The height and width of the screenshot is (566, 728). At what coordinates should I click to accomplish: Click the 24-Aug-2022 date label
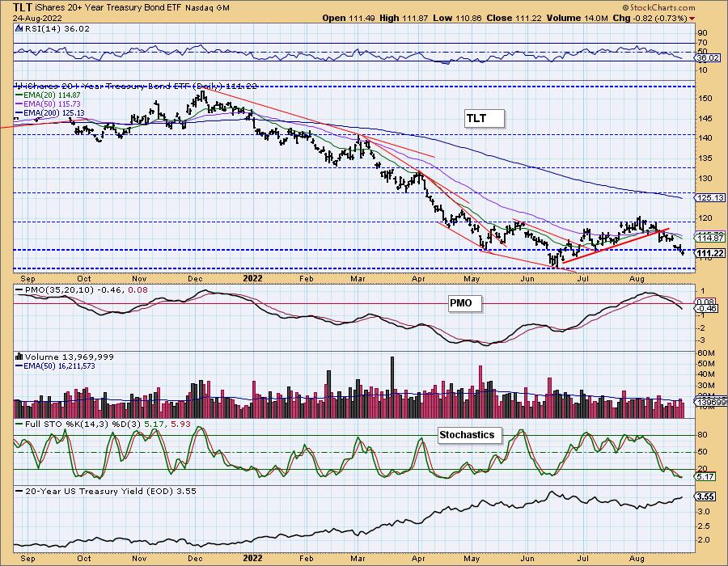[x=37, y=18]
